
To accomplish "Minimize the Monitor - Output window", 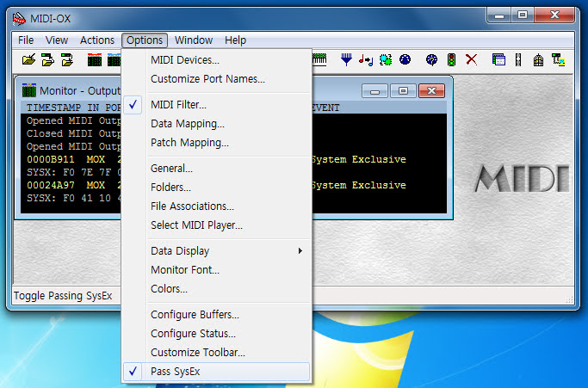I will (x=374, y=90).
